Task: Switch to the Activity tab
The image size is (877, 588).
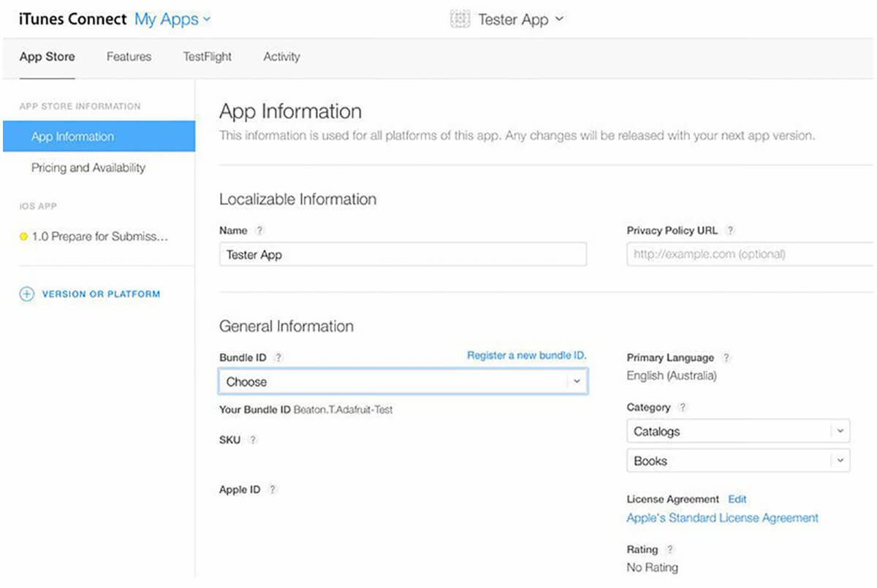Action: [281, 57]
